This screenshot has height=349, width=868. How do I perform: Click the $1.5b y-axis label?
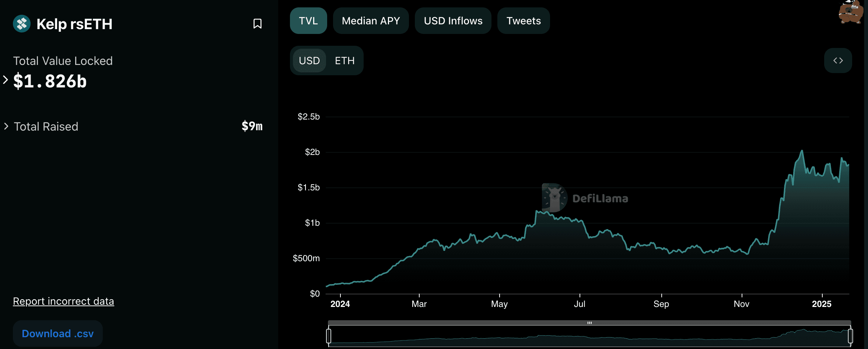click(309, 187)
